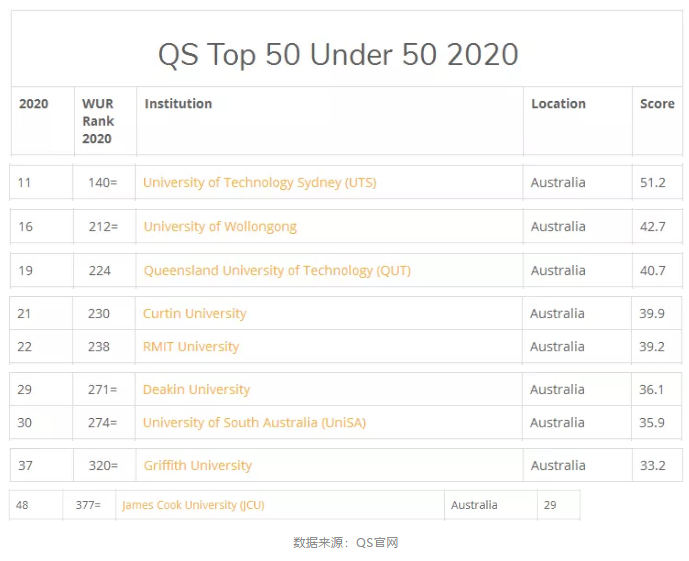Click the Institution column header
The image size is (689, 561).
tap(178, 104)
